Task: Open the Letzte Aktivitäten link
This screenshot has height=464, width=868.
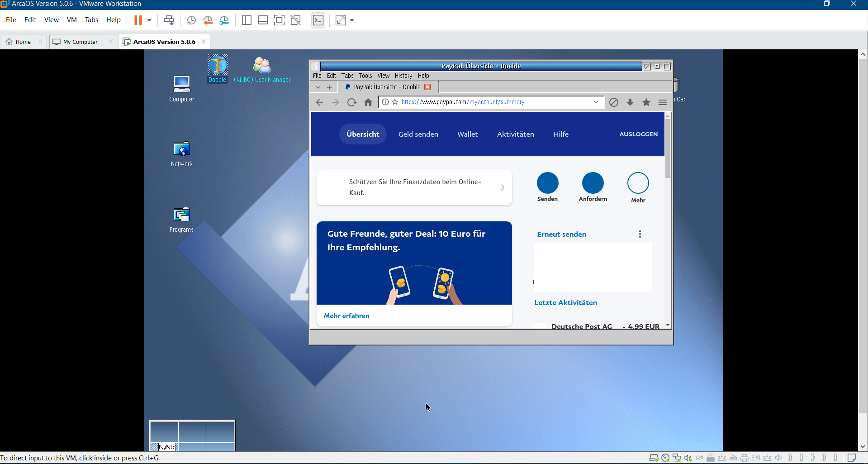Action: tap(565, 303)
